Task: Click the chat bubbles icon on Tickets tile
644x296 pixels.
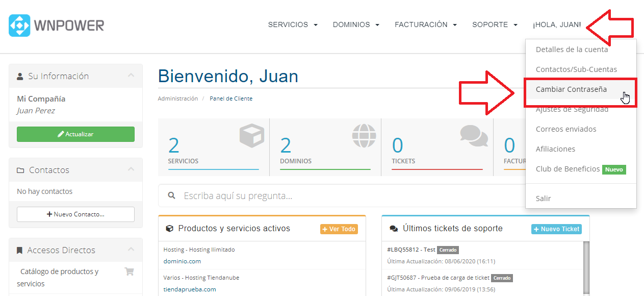Action: point(474,135)
